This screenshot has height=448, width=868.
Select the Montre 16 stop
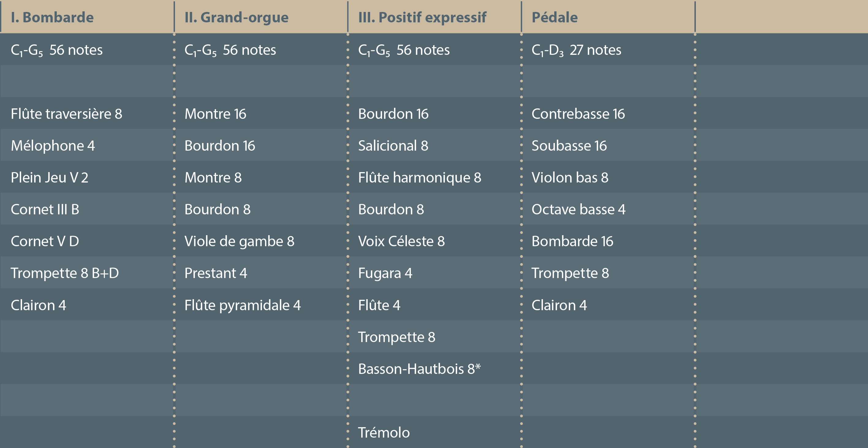pos(215,114)
